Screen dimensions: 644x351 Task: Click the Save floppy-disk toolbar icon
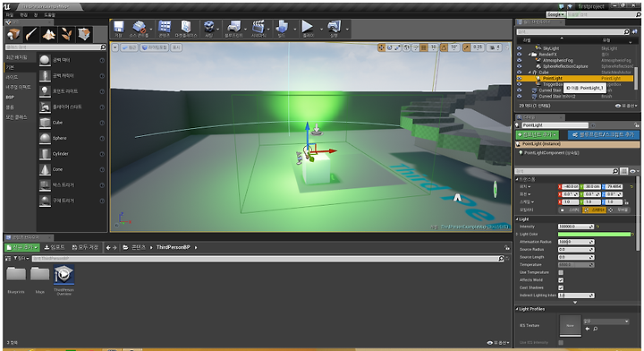point(119,27)
